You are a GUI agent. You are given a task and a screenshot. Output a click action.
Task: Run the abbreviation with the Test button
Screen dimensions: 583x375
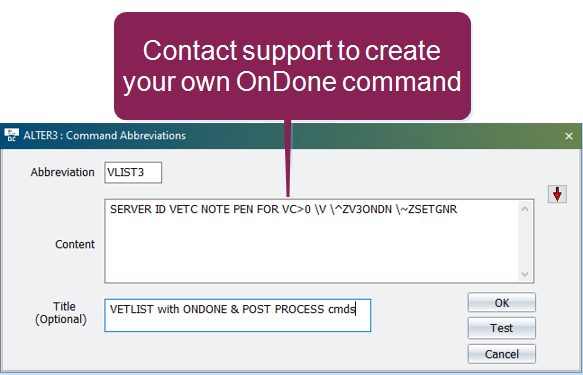point(502,328)
